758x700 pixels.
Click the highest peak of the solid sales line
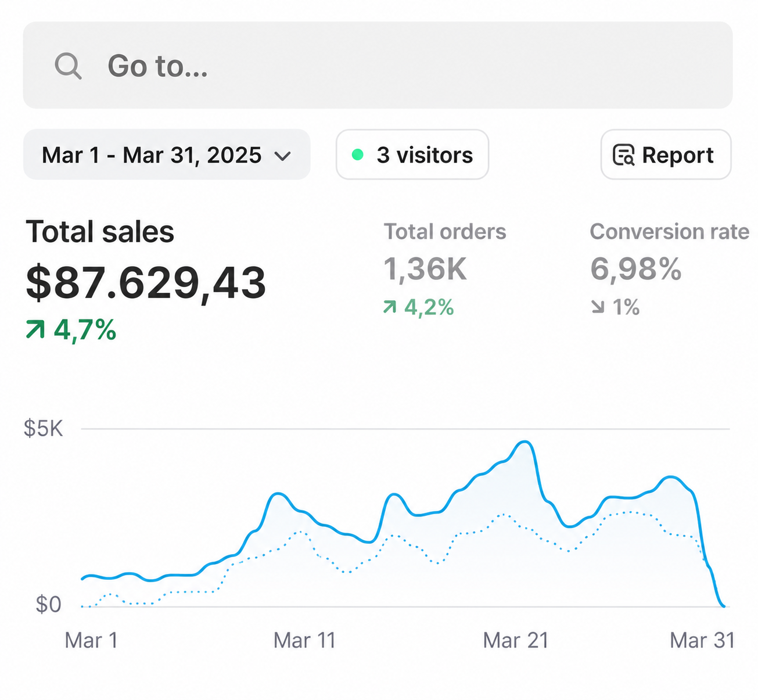(x=525, y=443)
